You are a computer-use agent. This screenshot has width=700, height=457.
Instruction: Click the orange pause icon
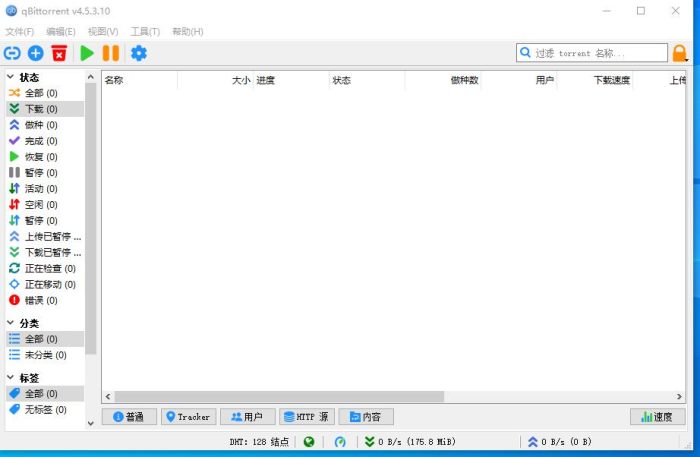[111, 53]
